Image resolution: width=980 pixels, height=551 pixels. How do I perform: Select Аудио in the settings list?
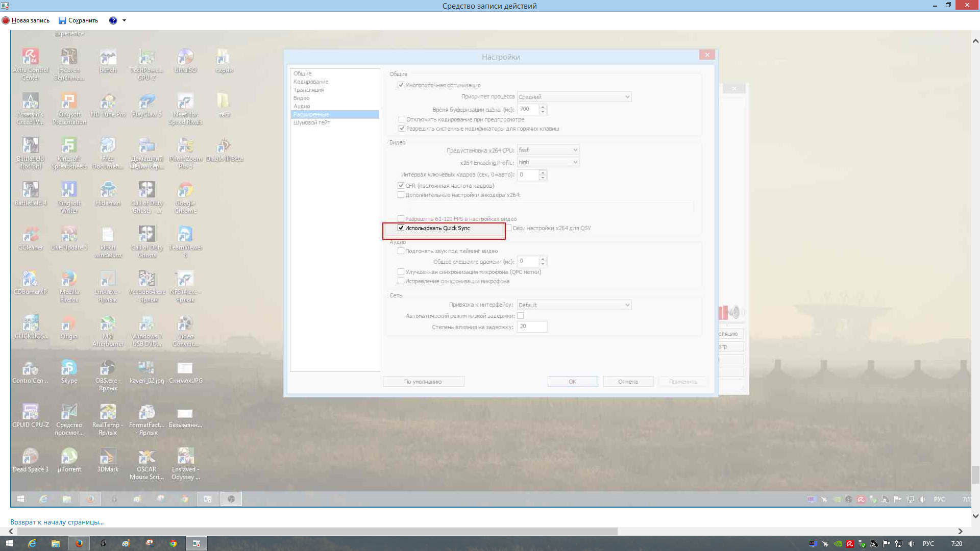coord(302,106)
